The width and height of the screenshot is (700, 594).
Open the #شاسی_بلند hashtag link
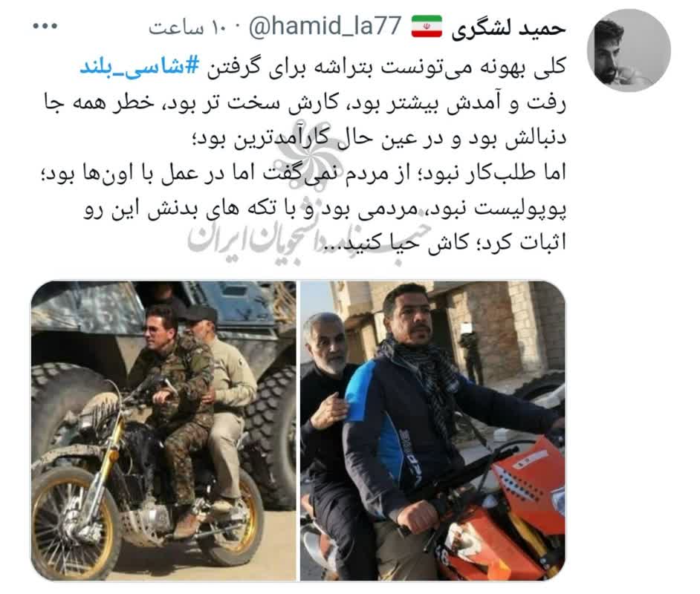pyautogui.click(x=139, y=66)
